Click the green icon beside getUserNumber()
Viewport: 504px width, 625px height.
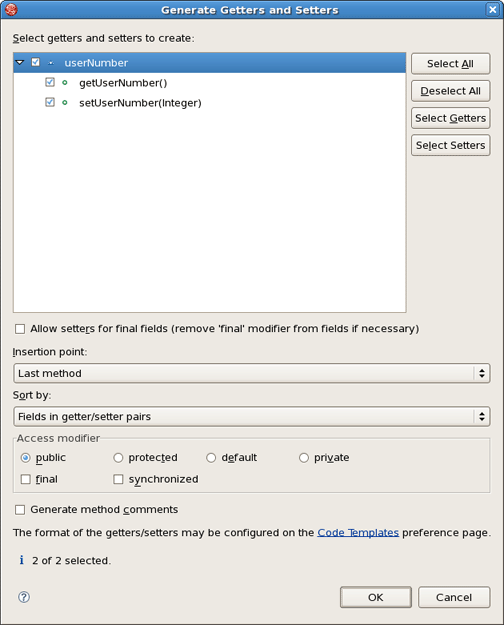[x=65, y=83]
